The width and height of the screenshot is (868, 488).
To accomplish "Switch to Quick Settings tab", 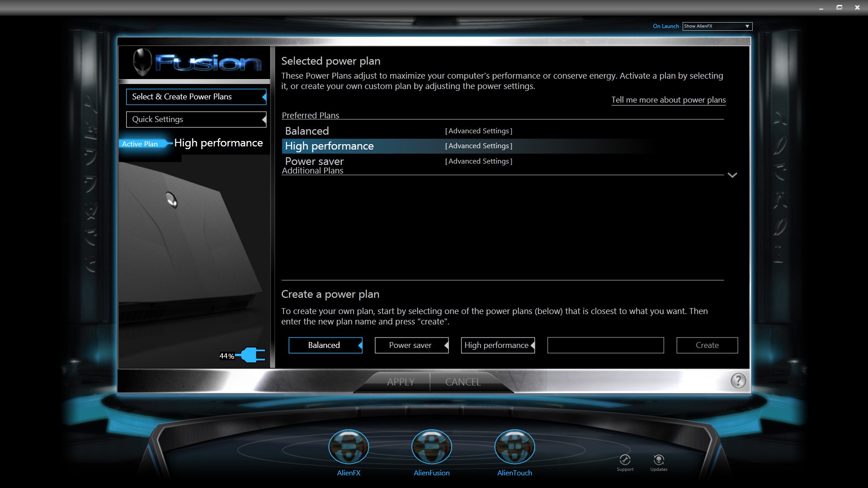I will click(196, 119).
